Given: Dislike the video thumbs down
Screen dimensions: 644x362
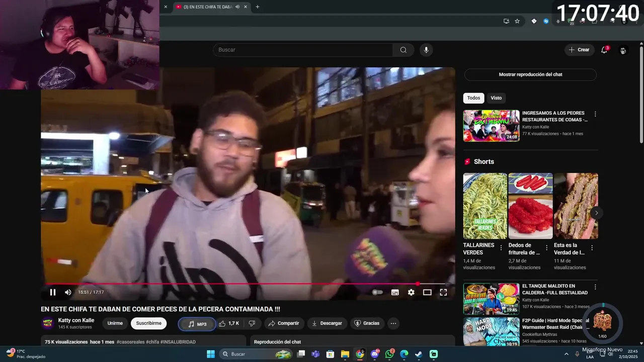Looking at the screenshot, I should click(252, 323).
